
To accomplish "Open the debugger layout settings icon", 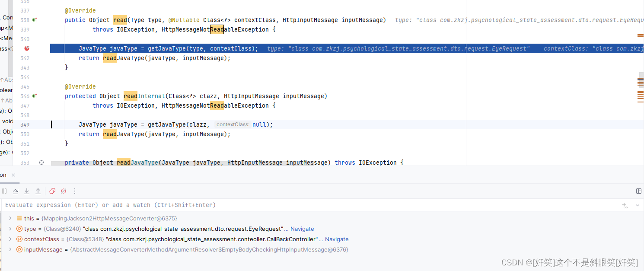I will 639,191.
